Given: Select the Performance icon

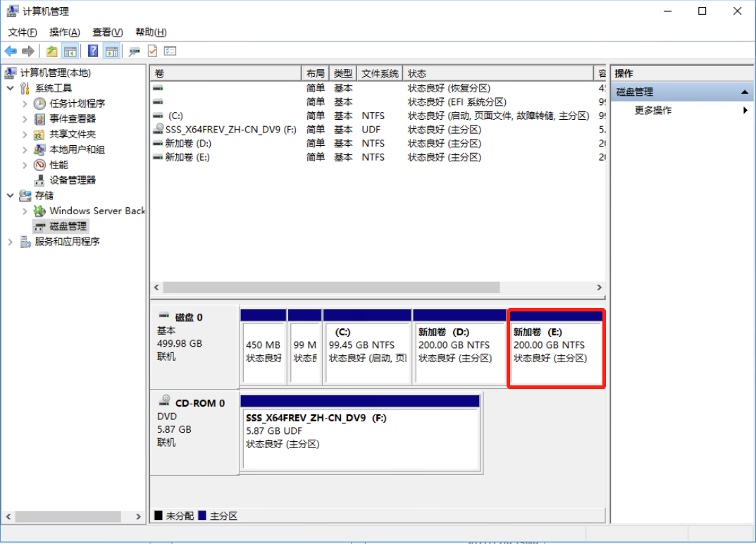Looking at the screenshot, I should pos(39,165).
